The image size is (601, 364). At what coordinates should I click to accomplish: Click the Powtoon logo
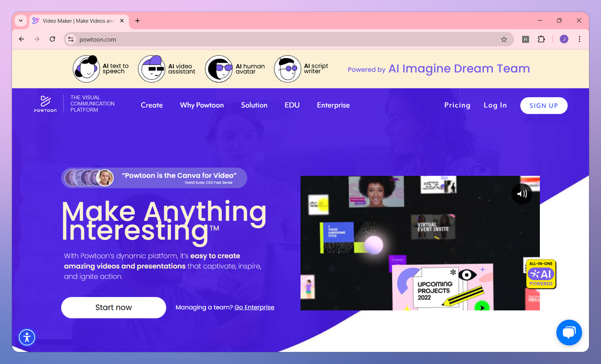pos(45,103)
